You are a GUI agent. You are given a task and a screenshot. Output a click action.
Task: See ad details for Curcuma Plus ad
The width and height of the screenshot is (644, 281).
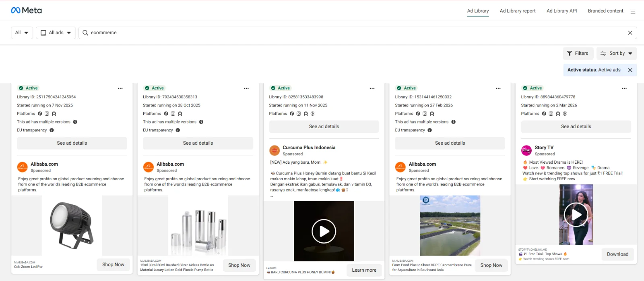click(324, 127)
